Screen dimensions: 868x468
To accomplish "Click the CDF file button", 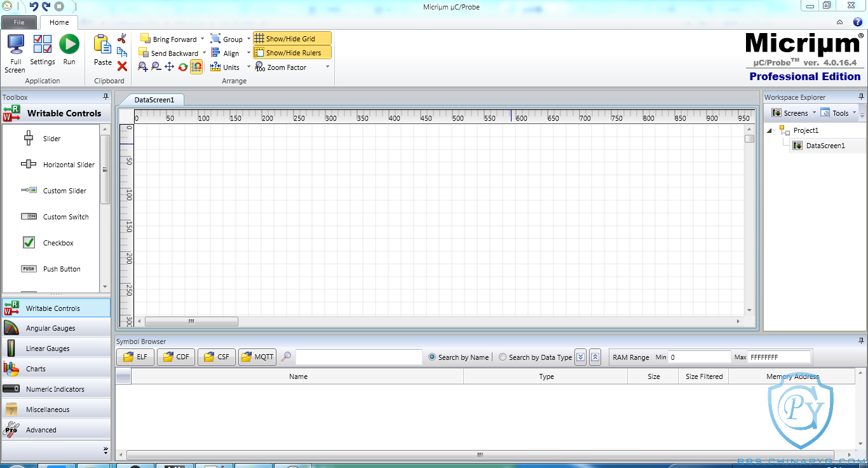I will pos(176,357).
